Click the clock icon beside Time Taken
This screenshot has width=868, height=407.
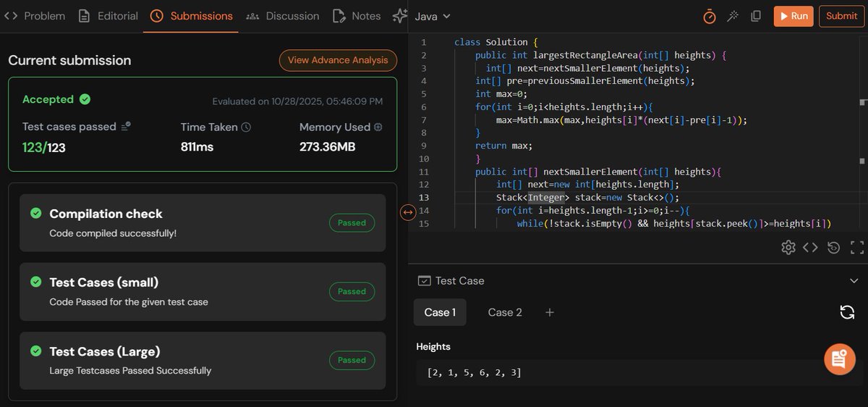[246, 127]
